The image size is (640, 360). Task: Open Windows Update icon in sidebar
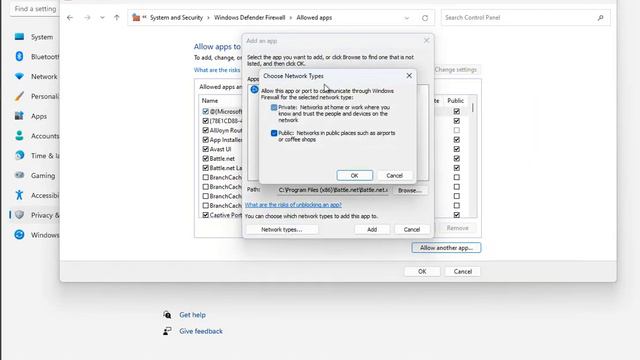(x=19, y=235)
